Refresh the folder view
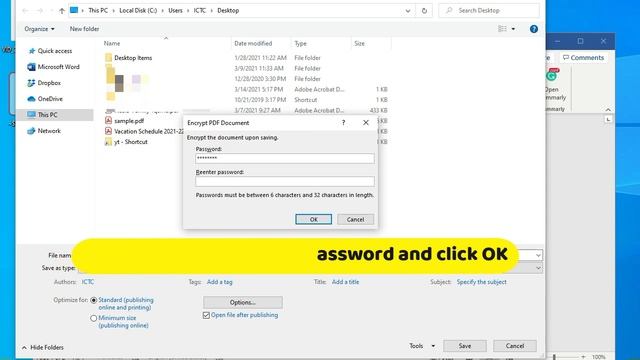The width and height of the screenshot is (640, 360). [x=424, y=11]
